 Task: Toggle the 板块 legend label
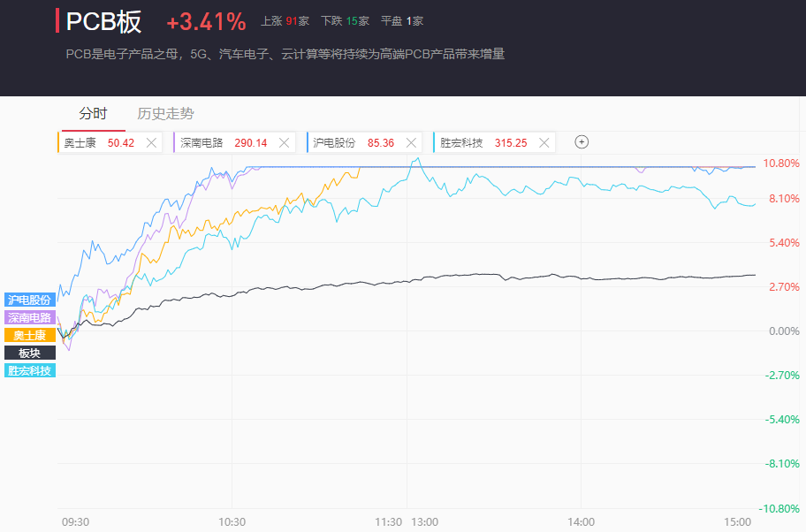tap(30, 353)
